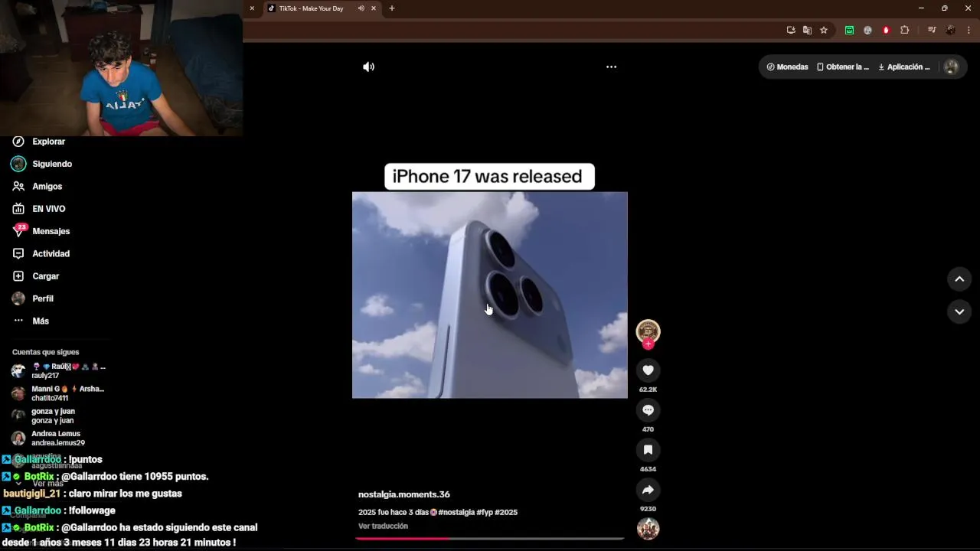Open the video three-dots options menu
This screenshot has height=551, width=980.
[611, 67]
